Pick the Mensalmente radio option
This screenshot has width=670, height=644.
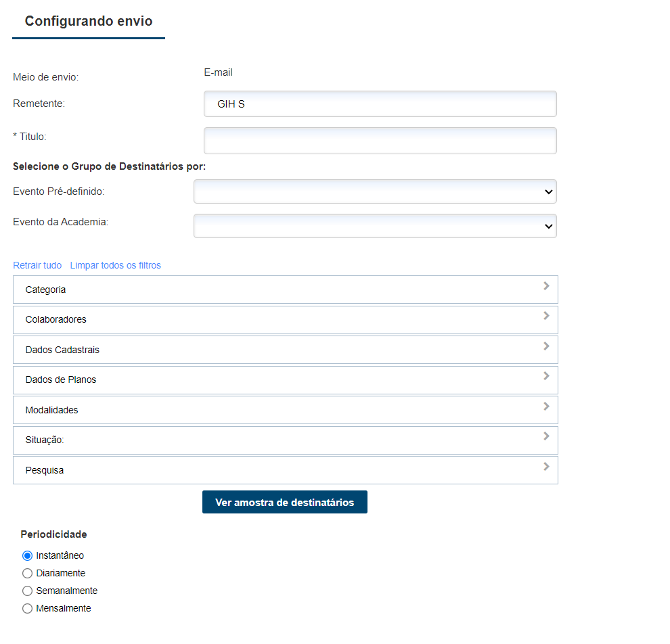(x=28, y=608)
